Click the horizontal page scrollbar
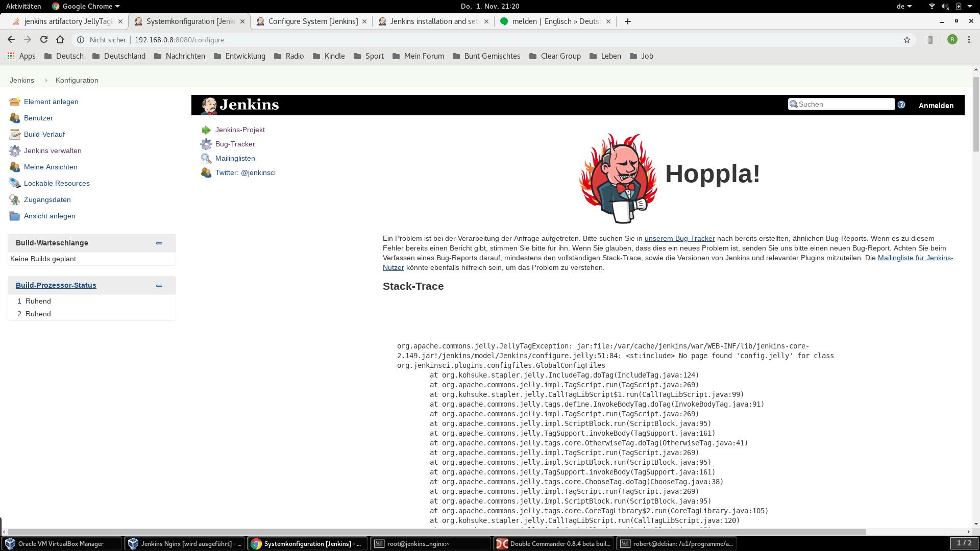 coord(437,532)
